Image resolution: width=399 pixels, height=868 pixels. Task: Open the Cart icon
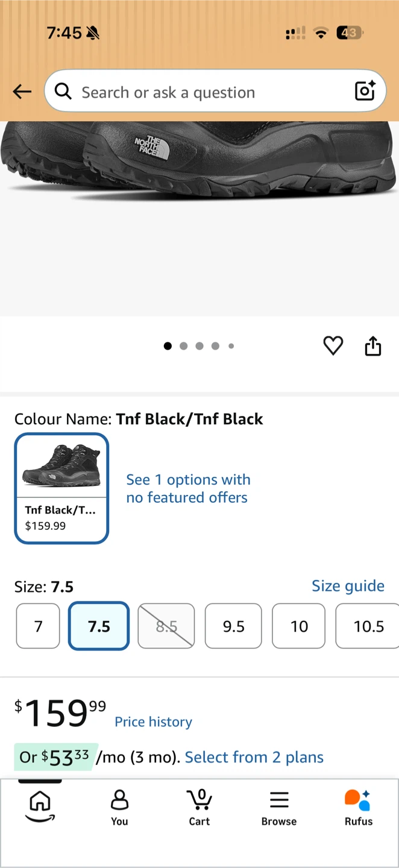pyautogui.click(x=199, y=808)
